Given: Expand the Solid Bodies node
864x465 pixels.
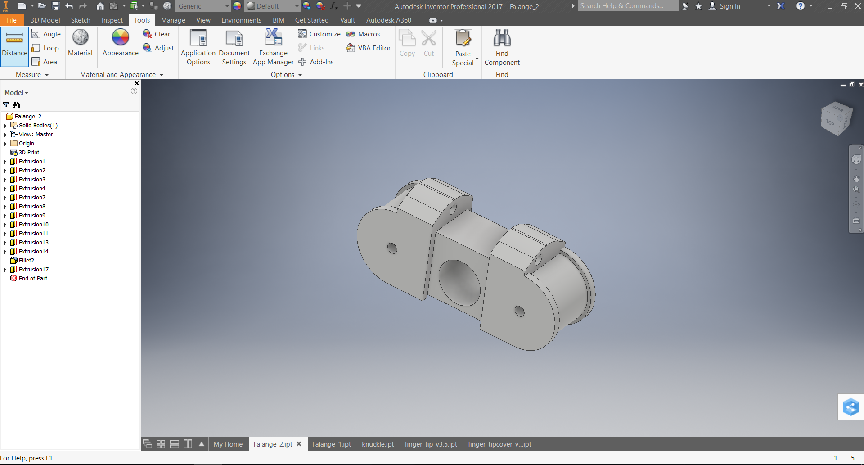Looking at the screenshot, I should [x=6, y=126].
